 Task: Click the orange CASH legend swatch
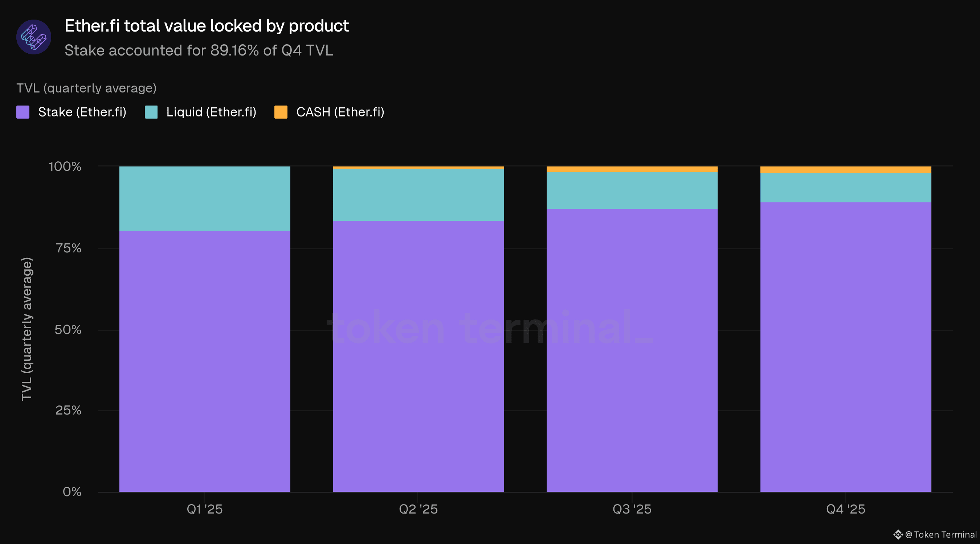pyautogui.click(x=281, y=112)
